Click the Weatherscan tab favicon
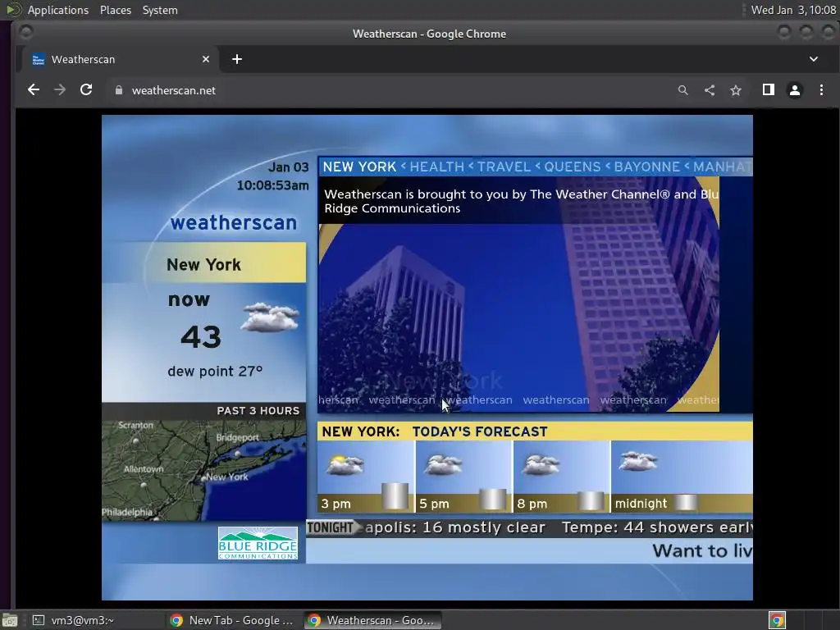 38,59
